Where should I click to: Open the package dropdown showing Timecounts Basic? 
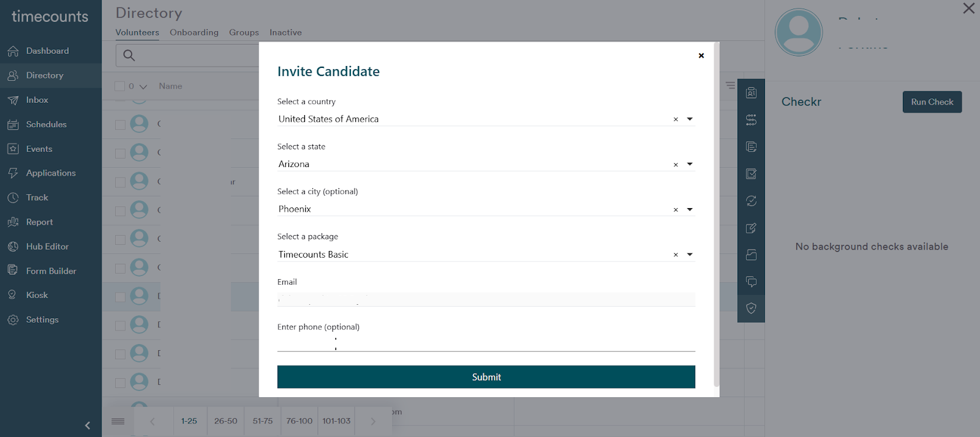[x=690, y=255]
